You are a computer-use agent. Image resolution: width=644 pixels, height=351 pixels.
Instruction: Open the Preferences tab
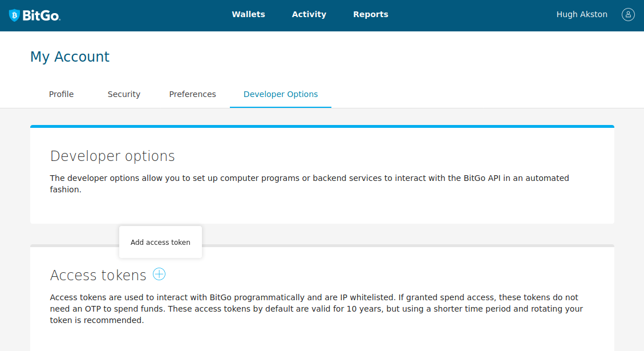[192, 94]
